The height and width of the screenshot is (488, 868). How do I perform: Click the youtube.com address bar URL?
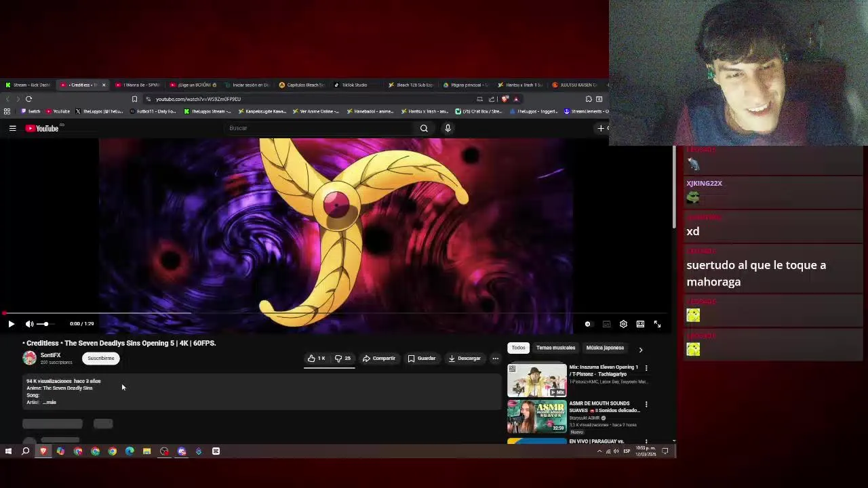pos(198,99)
